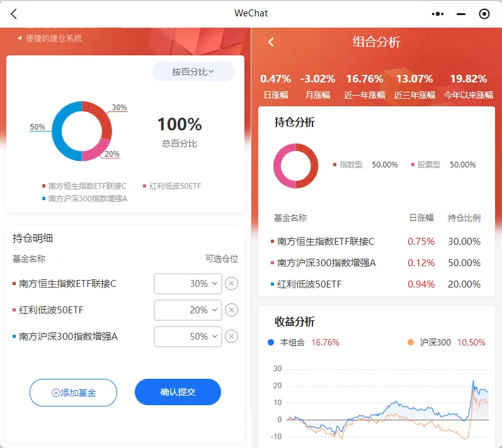502x448 pixels.
Task: Click the 确认提交 button
Action: pyautogui.click(x=178, y=392)
